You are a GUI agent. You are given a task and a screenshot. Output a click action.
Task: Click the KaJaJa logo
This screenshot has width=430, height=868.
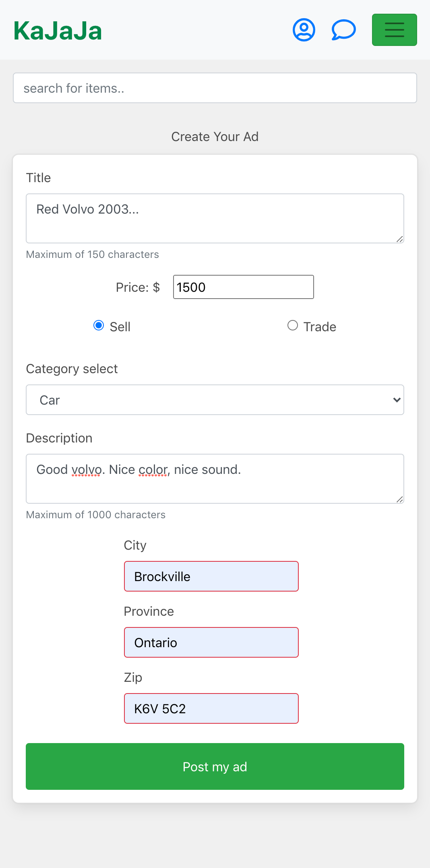(x=58, y=31)
